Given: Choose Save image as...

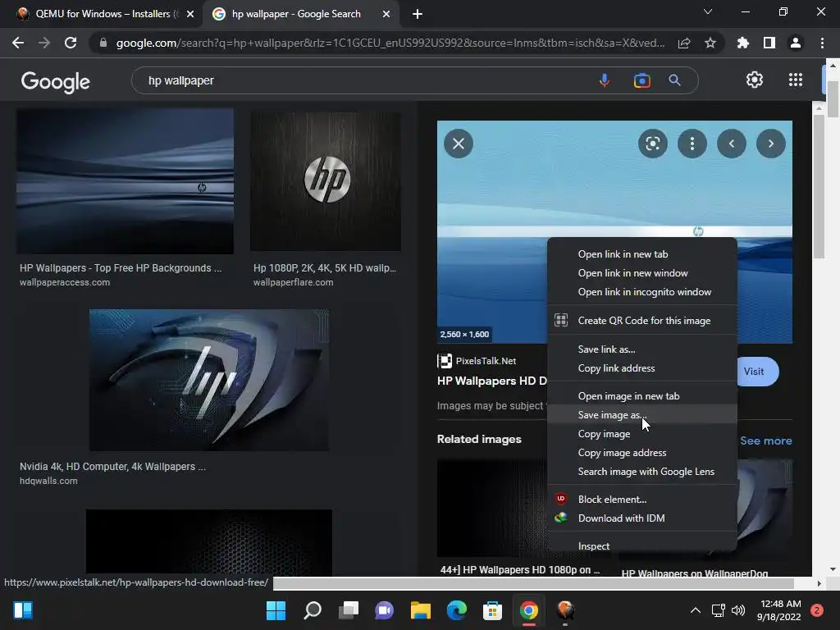Looking at the screenshot, I should 642,414.
